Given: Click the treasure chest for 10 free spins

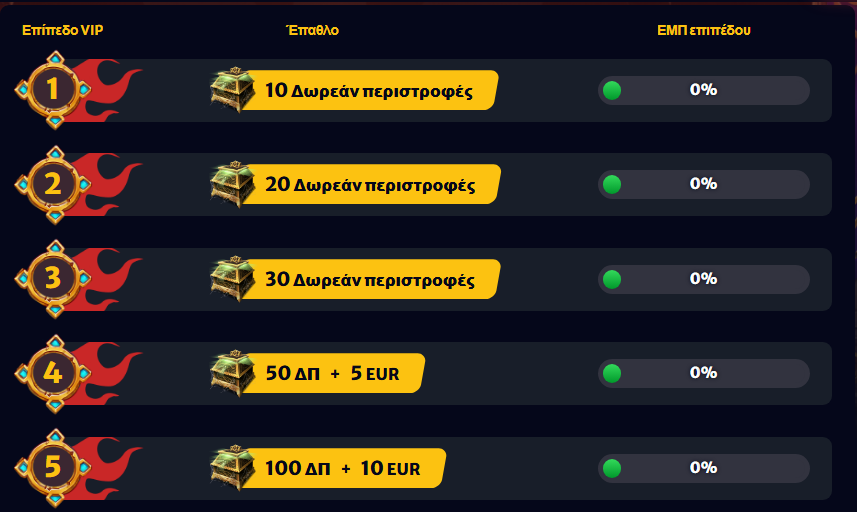Looking at the screenshot, I should click(232, 90).
